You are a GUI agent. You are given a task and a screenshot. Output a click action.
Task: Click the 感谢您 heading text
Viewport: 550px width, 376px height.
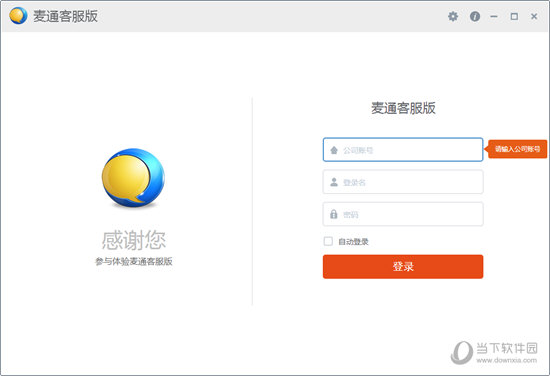point(134,240)
